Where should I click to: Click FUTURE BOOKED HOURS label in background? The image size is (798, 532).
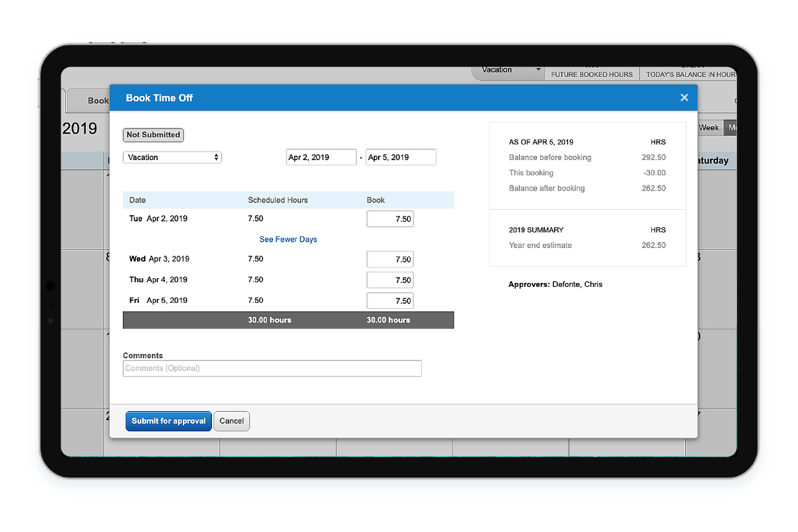point(592,75)
